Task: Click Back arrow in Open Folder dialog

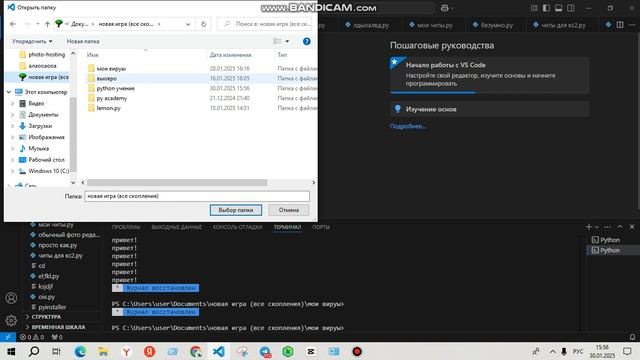Action: (13, 24)
